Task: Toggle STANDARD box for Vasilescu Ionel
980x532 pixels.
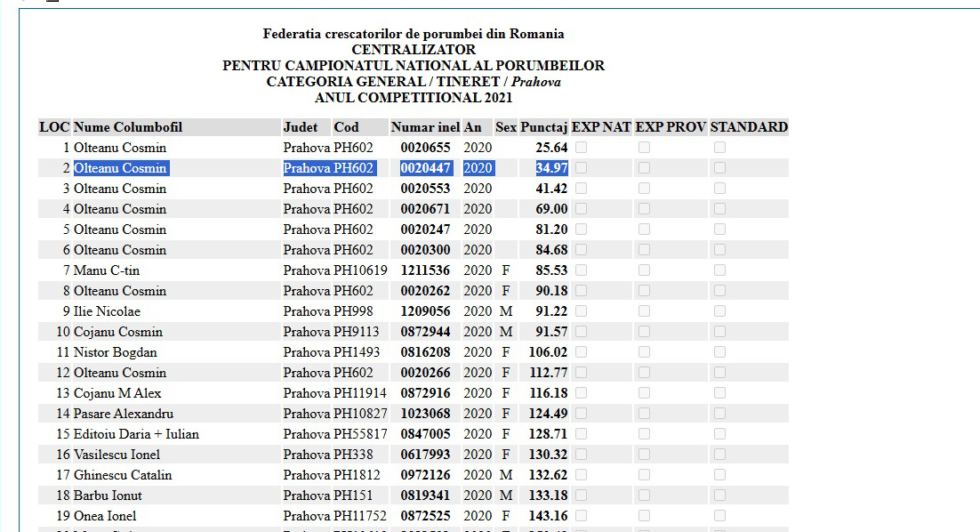Action: tap(719, 455)
